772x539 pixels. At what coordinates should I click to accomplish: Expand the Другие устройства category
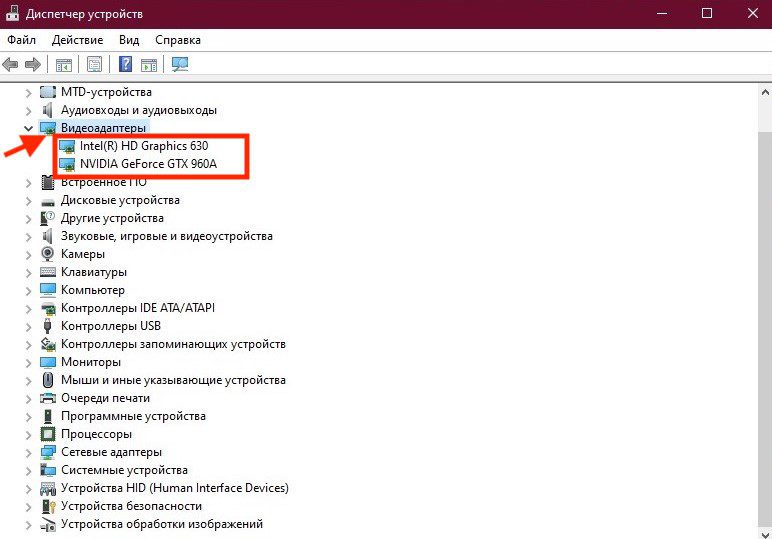[x=29, y=219]
